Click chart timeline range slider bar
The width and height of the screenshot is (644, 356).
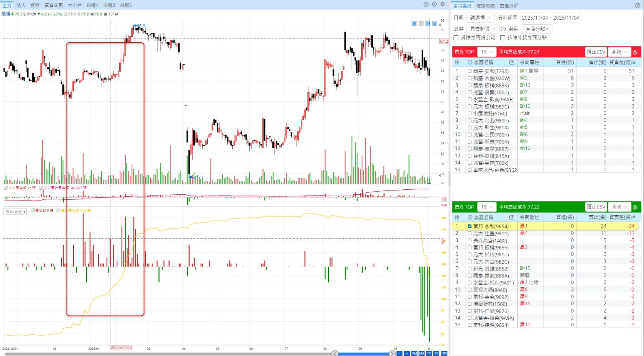pyautogui.click(x=365, y=353)
